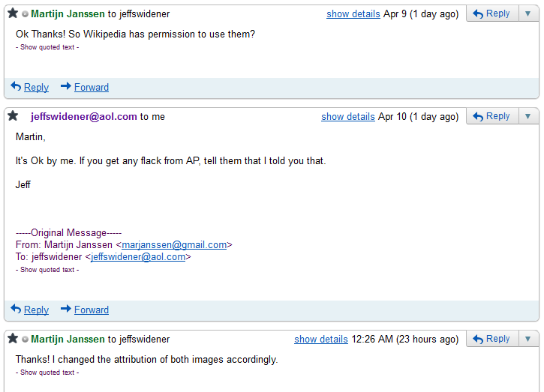Click Reply link below the first message
This screenshot has width=544, height=392.
[36, 88]
